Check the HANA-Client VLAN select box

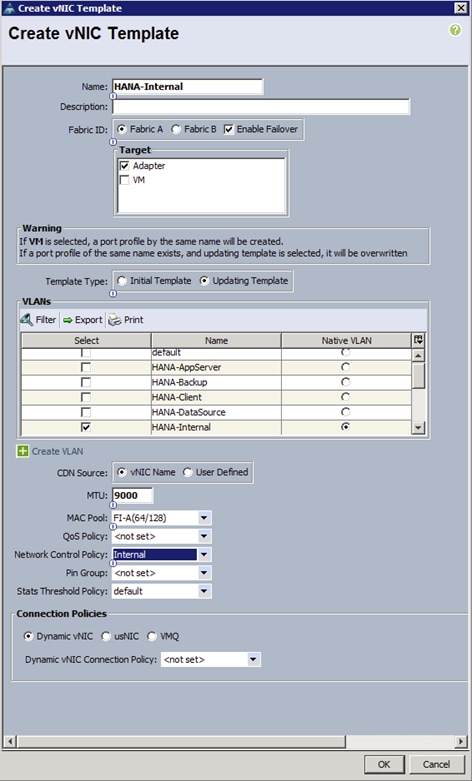(x=86, y=397)
